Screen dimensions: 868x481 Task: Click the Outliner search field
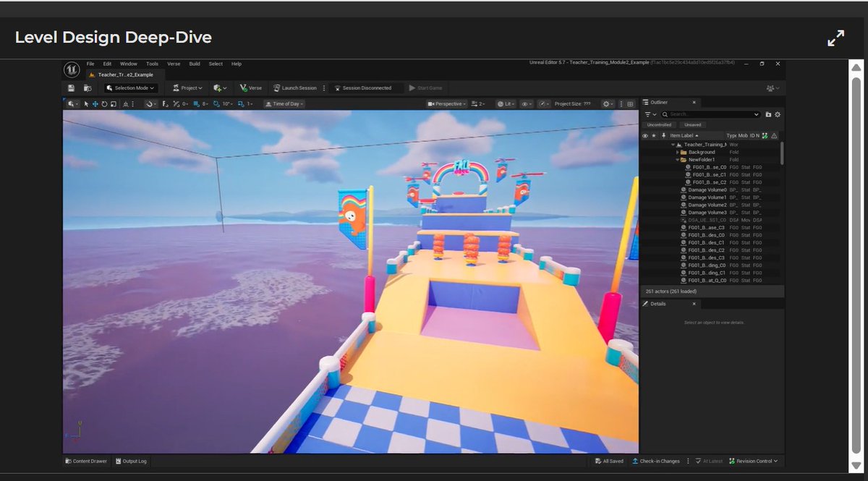pos(710,114)
